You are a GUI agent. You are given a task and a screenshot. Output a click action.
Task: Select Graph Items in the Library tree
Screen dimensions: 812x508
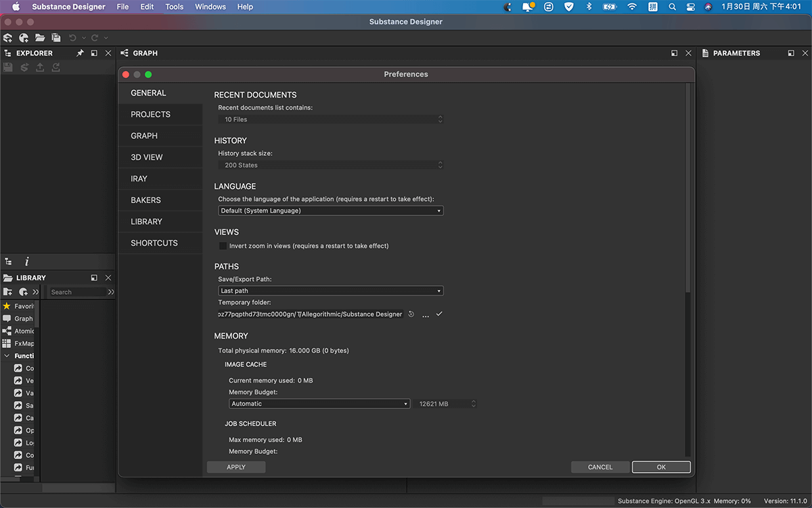(19, 318)
